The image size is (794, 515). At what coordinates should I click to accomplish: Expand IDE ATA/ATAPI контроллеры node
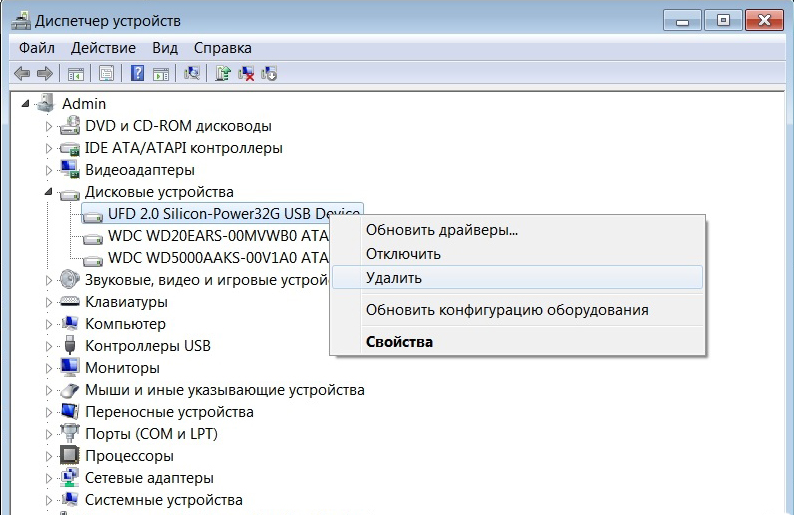pos(49,148)
